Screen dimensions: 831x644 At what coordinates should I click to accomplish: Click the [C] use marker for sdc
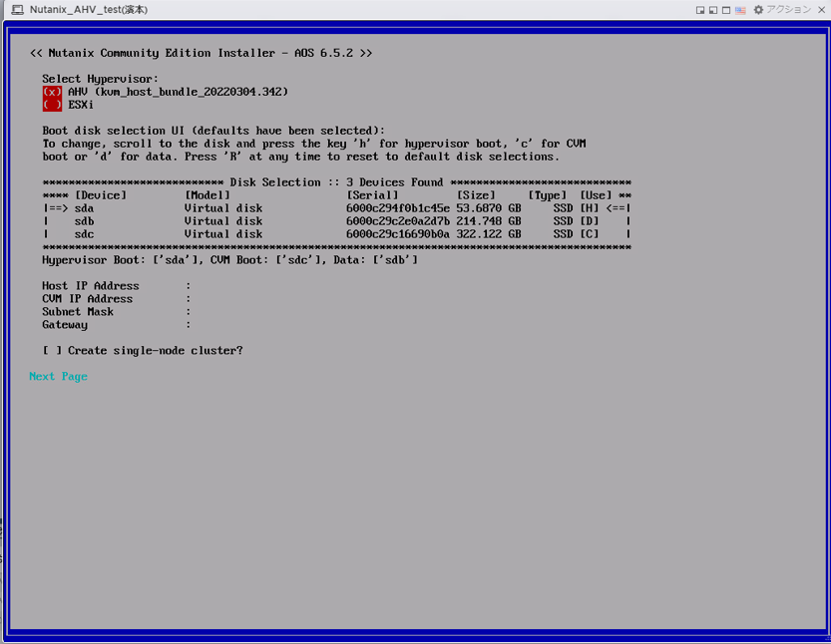coord(590,234)
